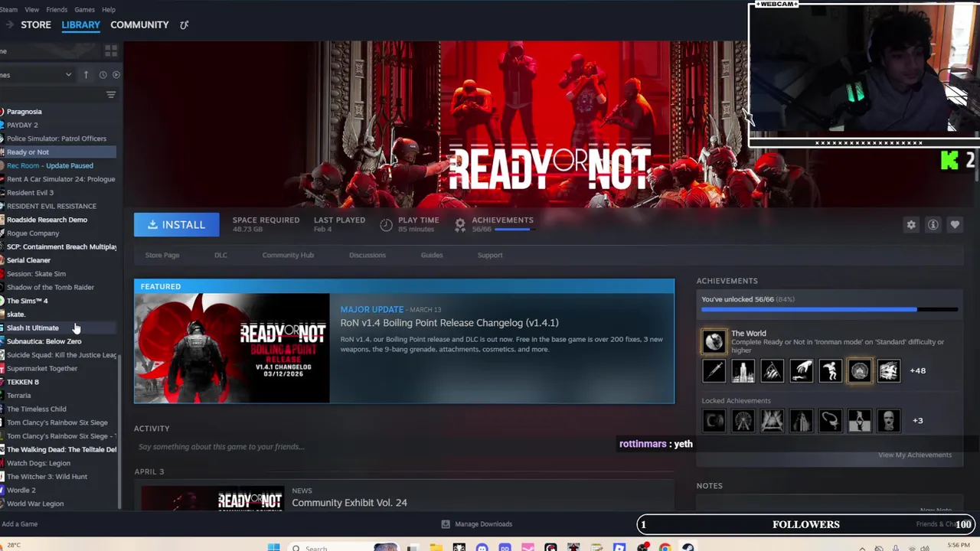Select the locked ferris wheel achievement
Screen dimensions: 980x551
(x=743, y=420)
